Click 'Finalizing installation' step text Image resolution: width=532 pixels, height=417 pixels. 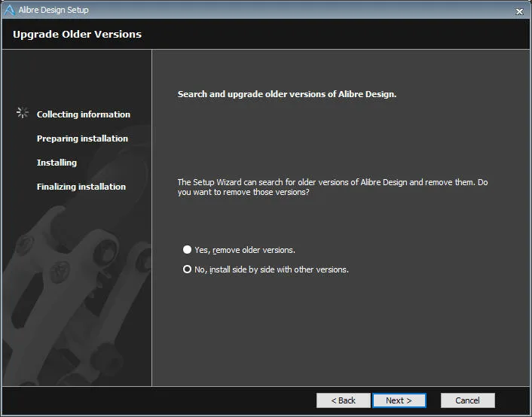(81, 187)
